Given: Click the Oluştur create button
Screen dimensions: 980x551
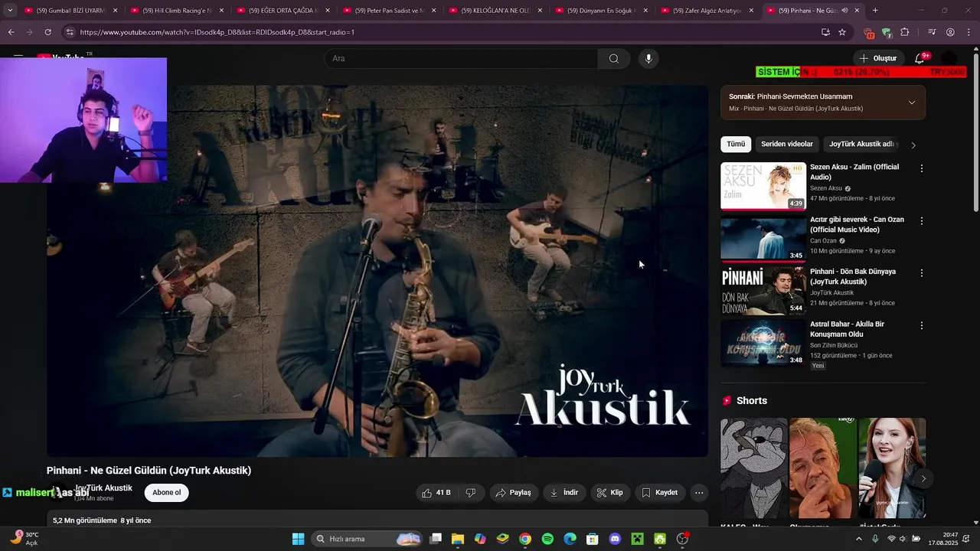Looking at the screenshot, I should (x=878, y=59).
